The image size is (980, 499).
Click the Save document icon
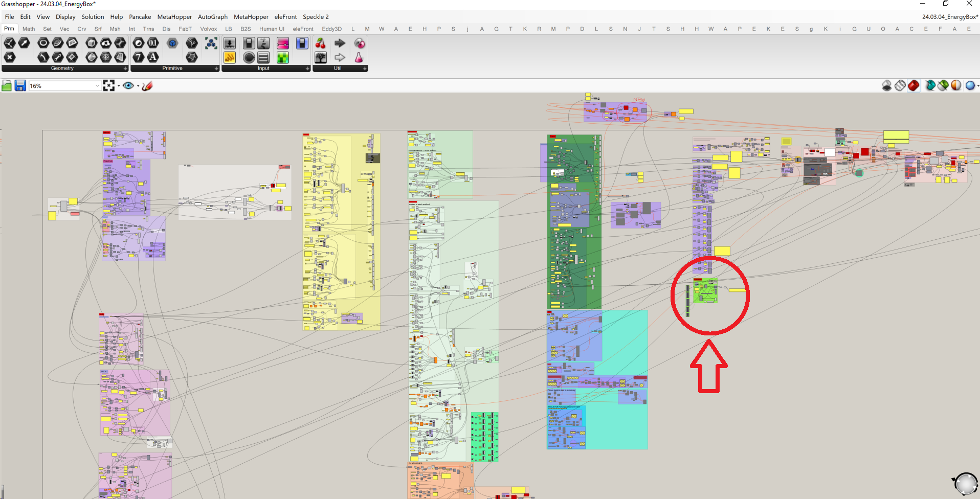(20, 86)
